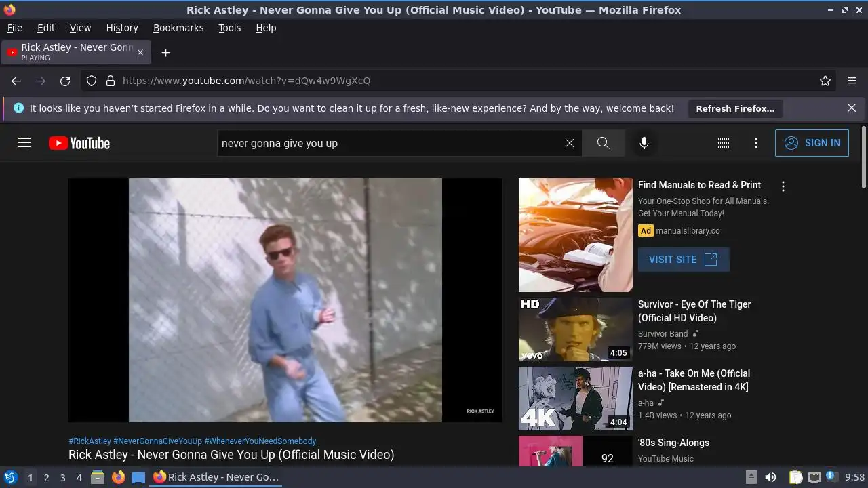Image resolution: width=868 pixels, height=488 pixels.
Task: Open the Bookmarks menu
Action: click(x=178, y=28)
